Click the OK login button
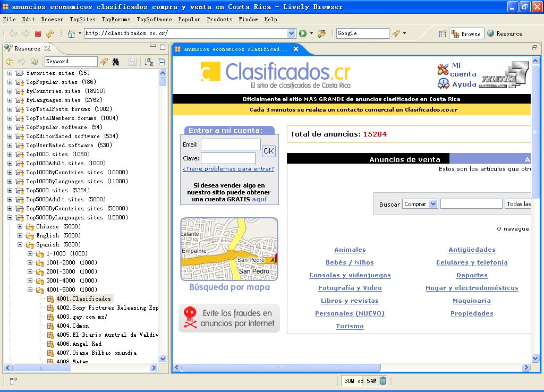 (268, 151)
